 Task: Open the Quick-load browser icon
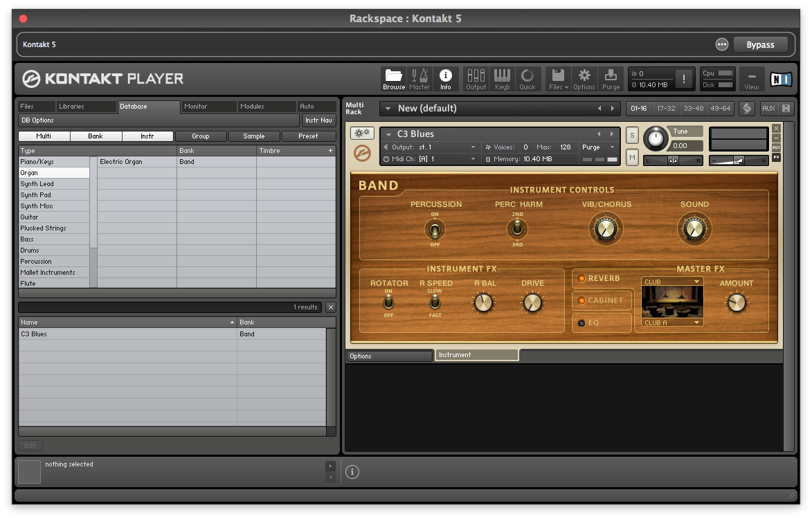527,79
